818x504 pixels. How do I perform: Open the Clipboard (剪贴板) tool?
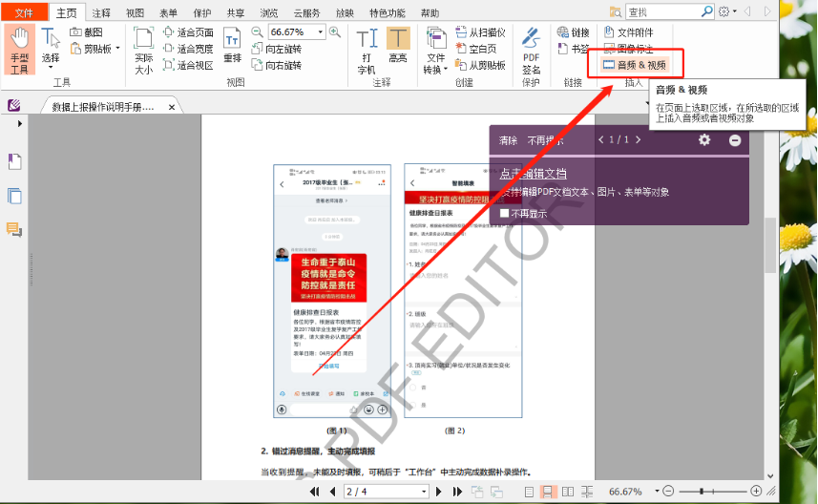pyautogui.click(x=92, y=49)
